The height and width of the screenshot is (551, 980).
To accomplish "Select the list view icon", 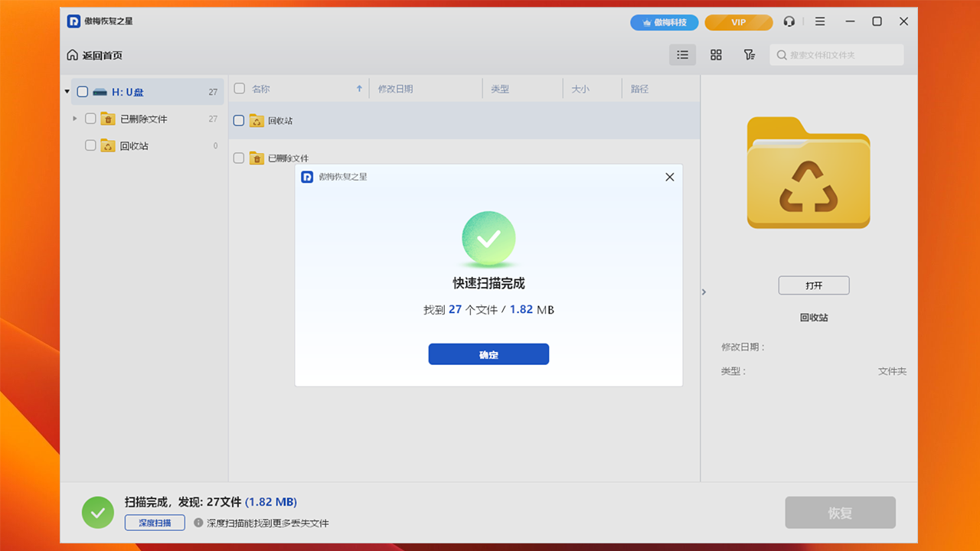I will pos(682,54).
